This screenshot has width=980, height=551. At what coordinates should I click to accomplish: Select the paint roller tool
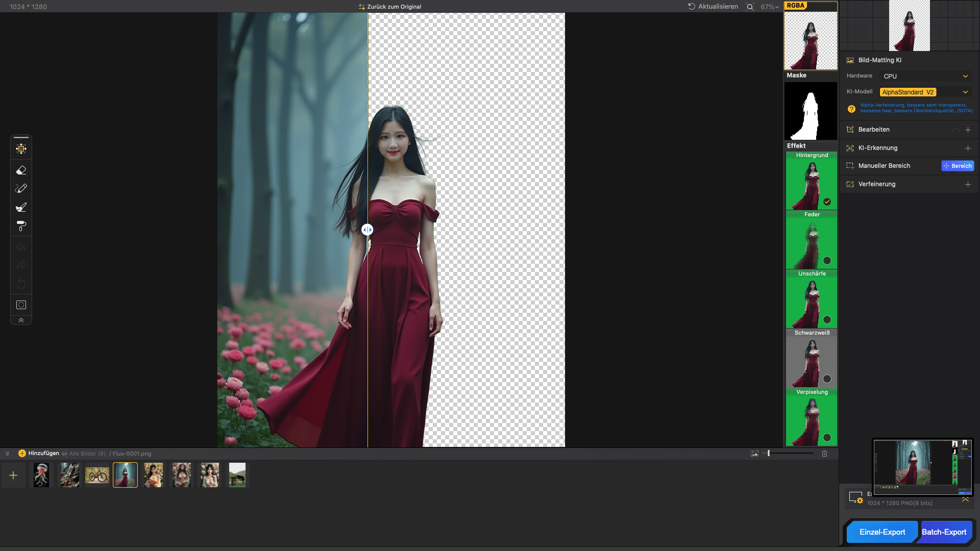coord(21,226)
